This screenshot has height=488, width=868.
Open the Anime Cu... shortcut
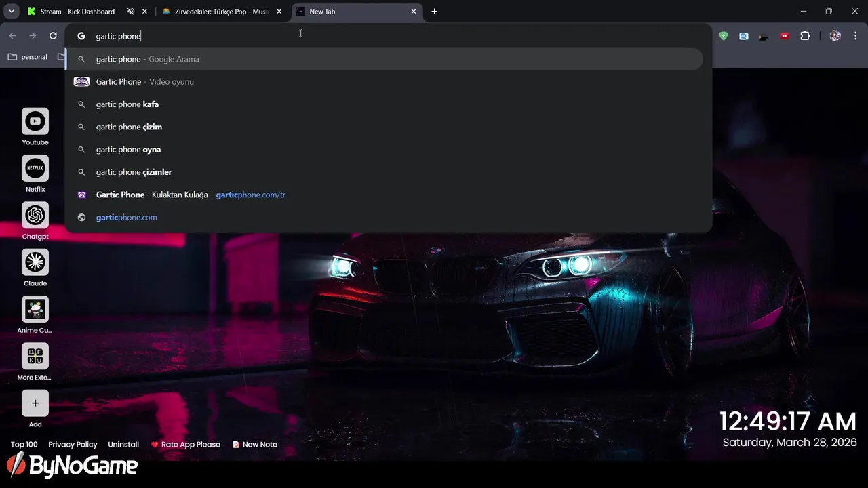point(35,309)
